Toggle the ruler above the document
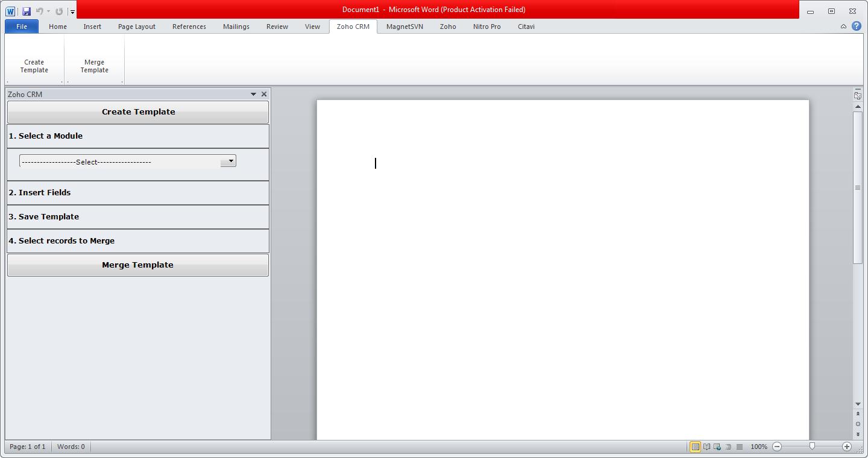 (857, 95)
